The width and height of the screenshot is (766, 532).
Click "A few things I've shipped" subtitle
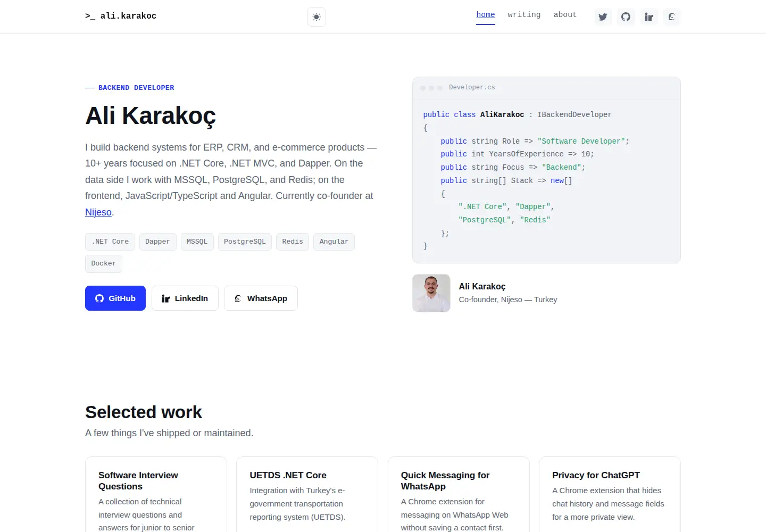click(x=169, y=433)
